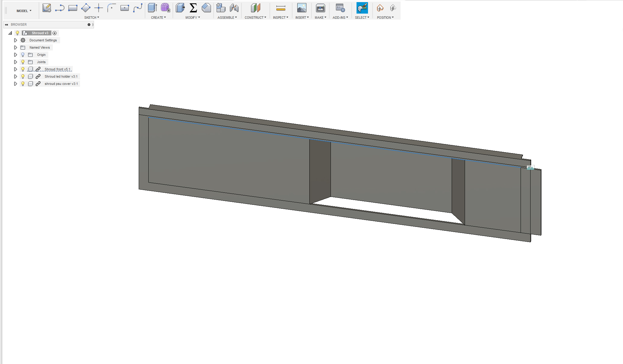
Task: Collapse the Browser panel
Action: click(x=6, y=24)
